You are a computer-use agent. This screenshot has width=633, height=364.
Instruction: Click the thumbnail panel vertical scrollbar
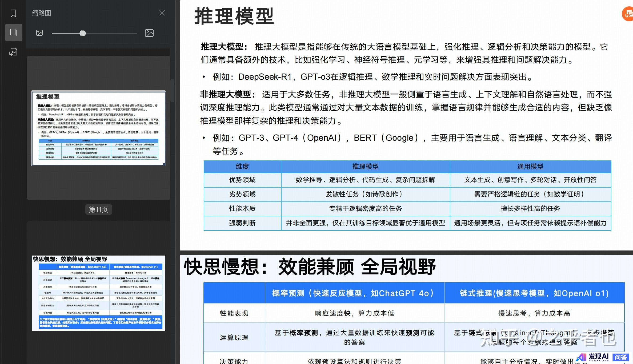click(x=172, y=91)
